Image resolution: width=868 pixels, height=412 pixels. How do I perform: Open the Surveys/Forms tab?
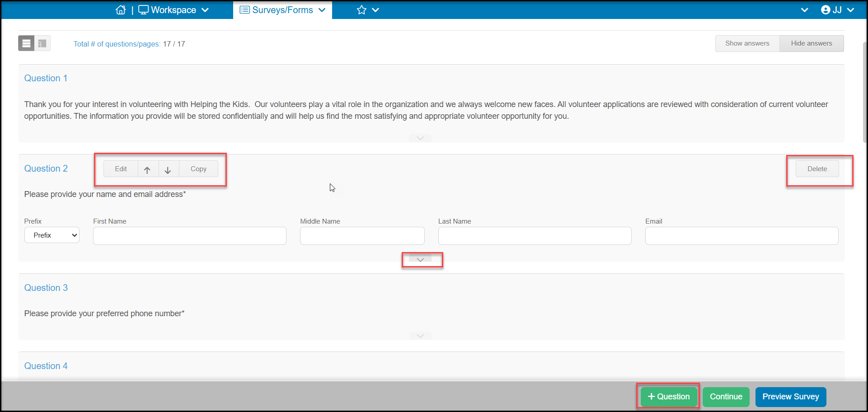pyautogui.click(x=282, y=10)
